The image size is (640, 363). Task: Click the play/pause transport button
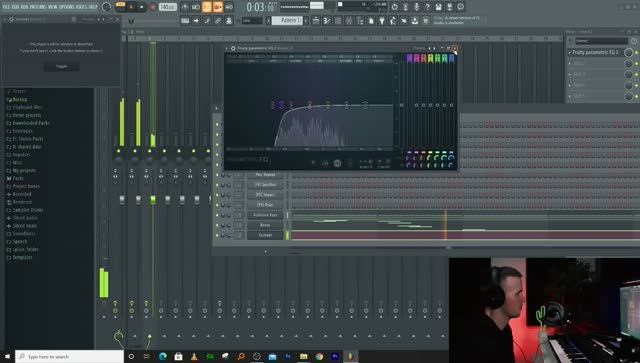click(131, 7)
